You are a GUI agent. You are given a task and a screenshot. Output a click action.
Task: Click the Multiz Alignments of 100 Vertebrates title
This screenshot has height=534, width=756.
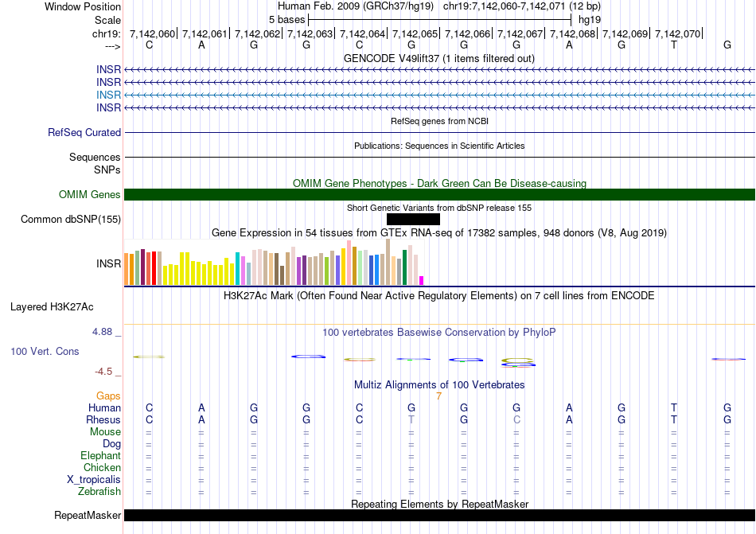tap(438, 384)
